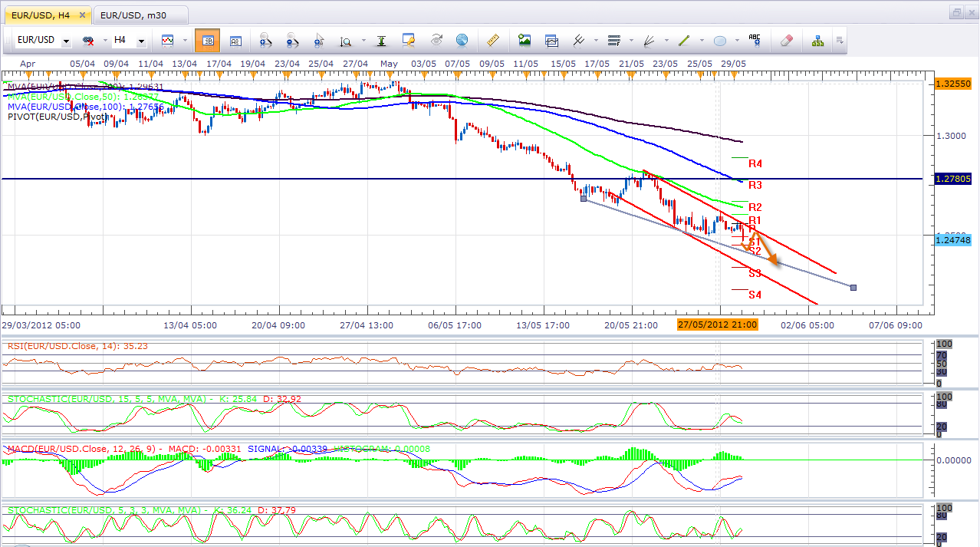Click the 20/05 21:00 time axis label
The image size is (980, 547).
pyautogui.click(x=630, y=325)
